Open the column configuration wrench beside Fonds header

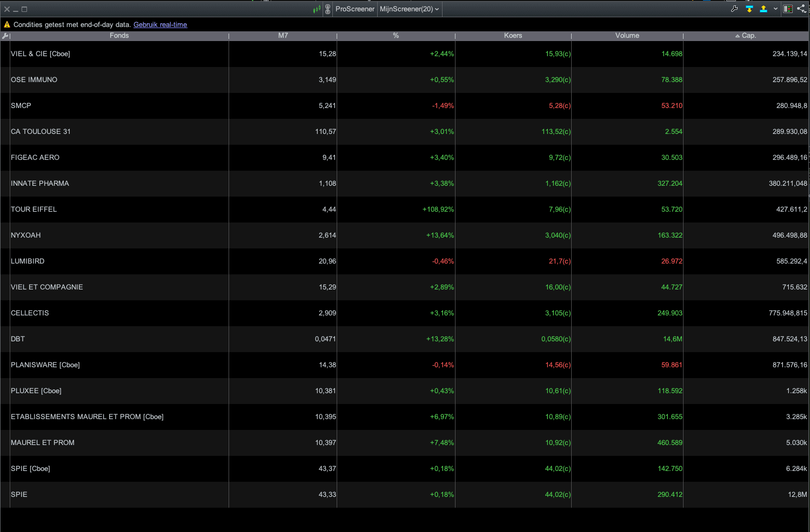click(5, 36)
